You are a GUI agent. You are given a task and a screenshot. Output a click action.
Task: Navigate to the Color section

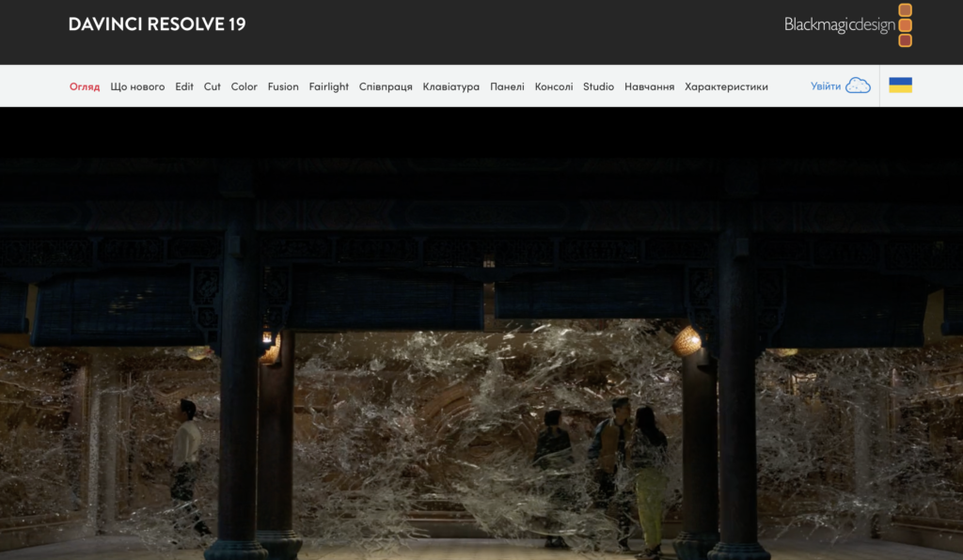click(x=245, y=86)
